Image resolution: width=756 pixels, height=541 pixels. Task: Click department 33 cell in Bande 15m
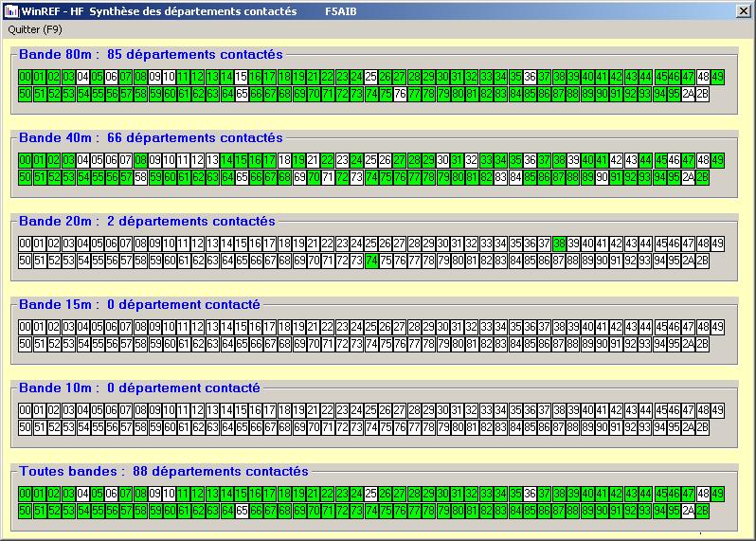[x=486, y=327]
